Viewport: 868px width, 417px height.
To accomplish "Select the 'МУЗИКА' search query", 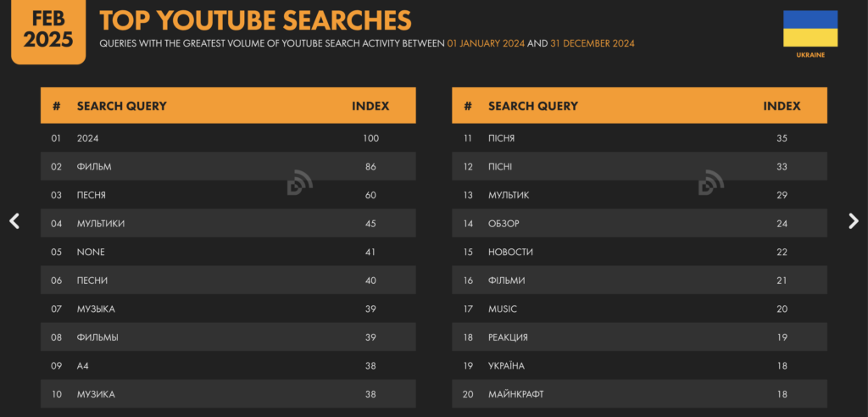I will pyautogui.click(x=96, y=394).
